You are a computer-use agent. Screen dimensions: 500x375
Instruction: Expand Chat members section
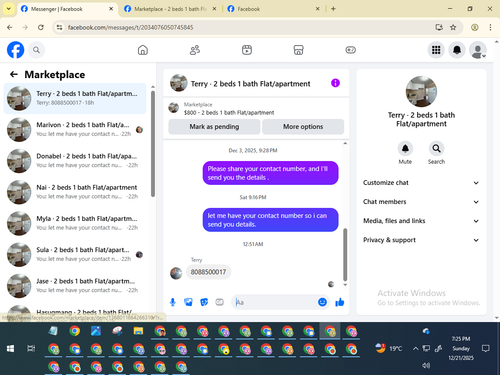tap(421, 202)
